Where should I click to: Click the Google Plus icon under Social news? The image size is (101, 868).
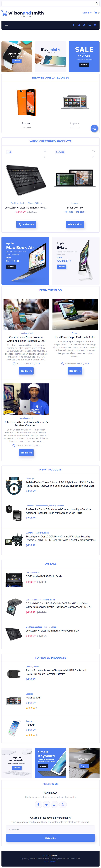[55, 805]
